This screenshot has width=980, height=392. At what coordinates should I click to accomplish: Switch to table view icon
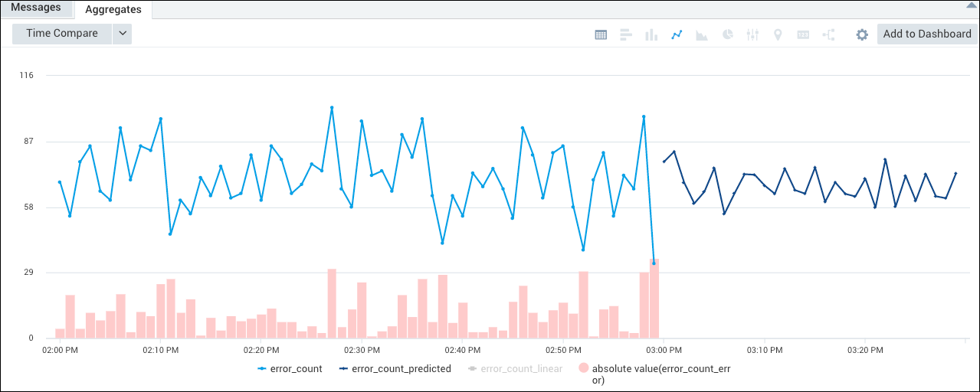click(601, 34)
